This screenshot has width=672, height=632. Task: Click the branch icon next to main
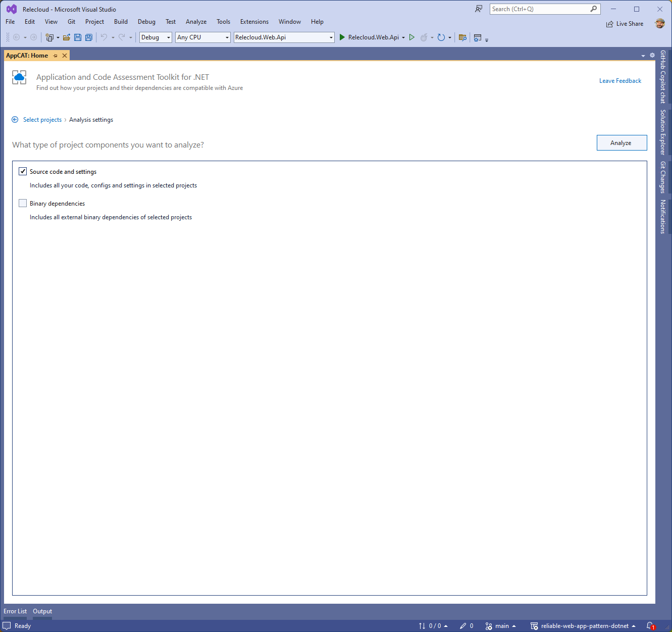point(488,625)
